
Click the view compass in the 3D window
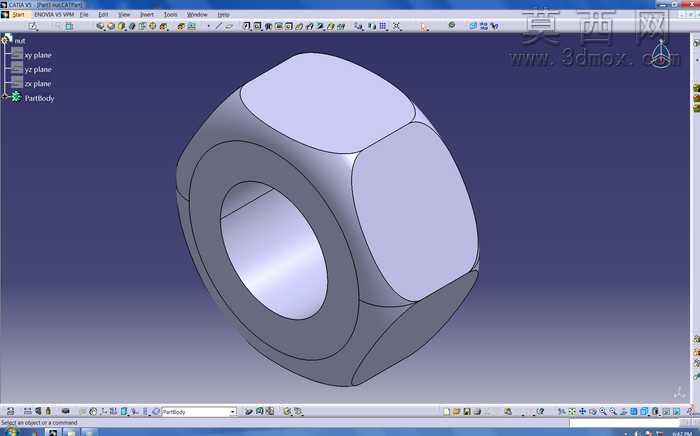[x=661, y=55]
